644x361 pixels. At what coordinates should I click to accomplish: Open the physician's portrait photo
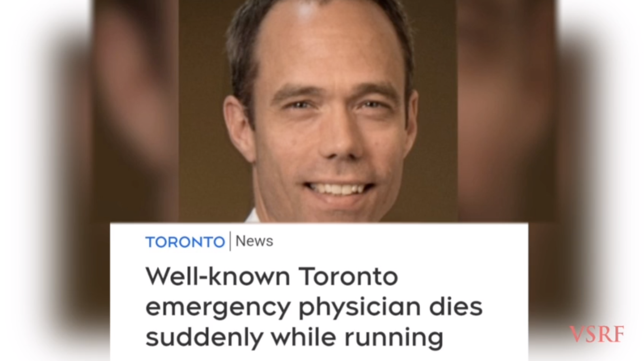point(318,111)
